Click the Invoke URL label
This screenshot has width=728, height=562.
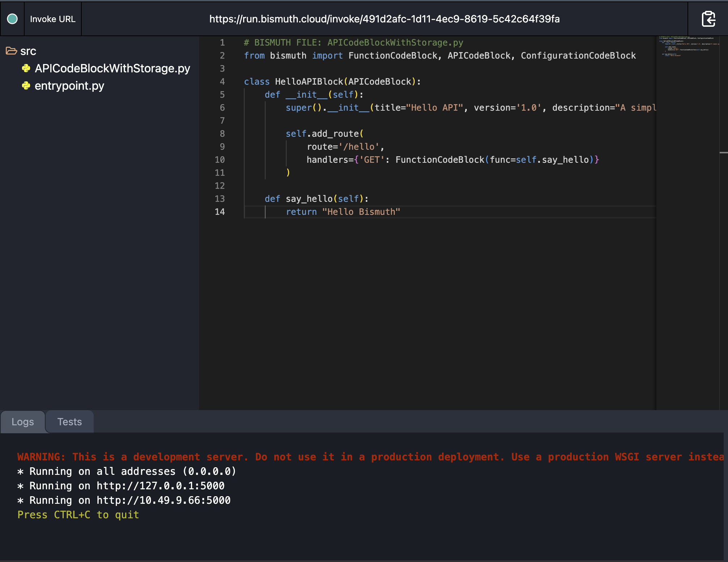point(53,19)
